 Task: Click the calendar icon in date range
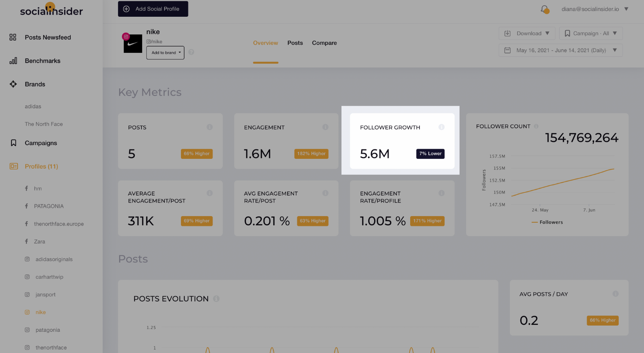pos(508,50)
